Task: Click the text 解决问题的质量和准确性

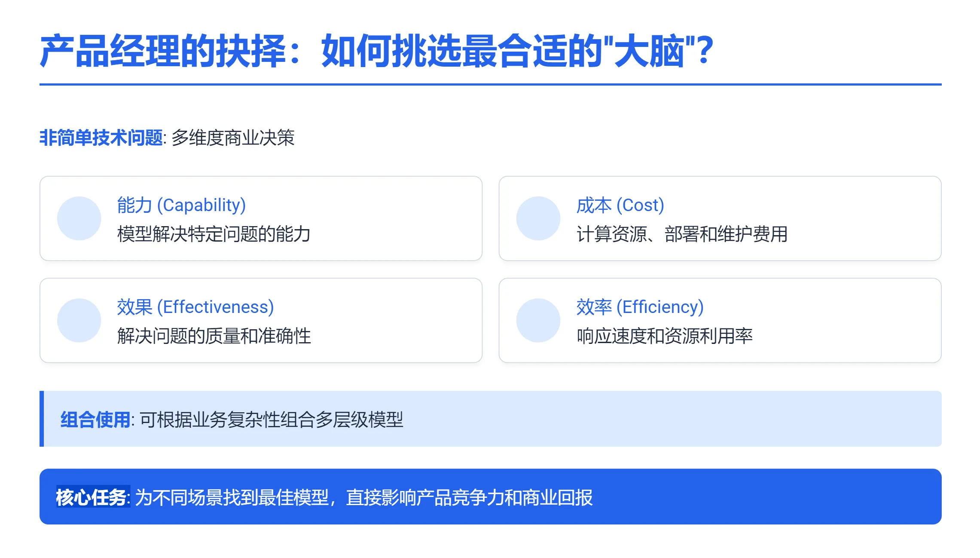Action: pos(214,336)
